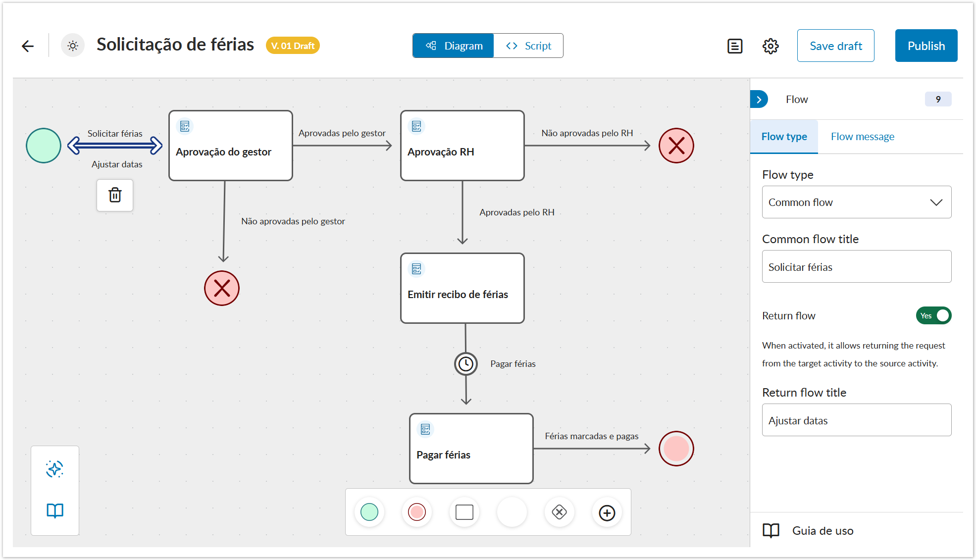
Task: Switch to Script view
Action: pyautogui.click(x=528, y=46)
